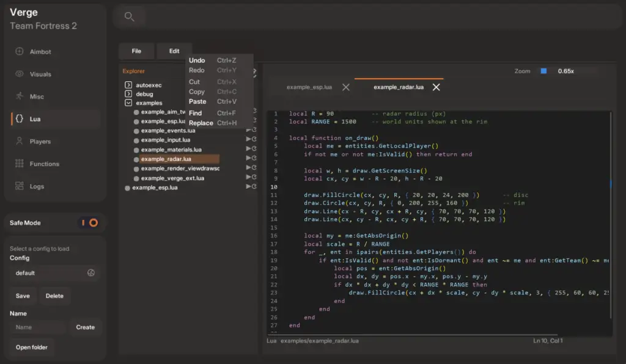Reload example_input.lua script
Image resolution: width=626 pixels, height=364 pixels.
[254, 139]
